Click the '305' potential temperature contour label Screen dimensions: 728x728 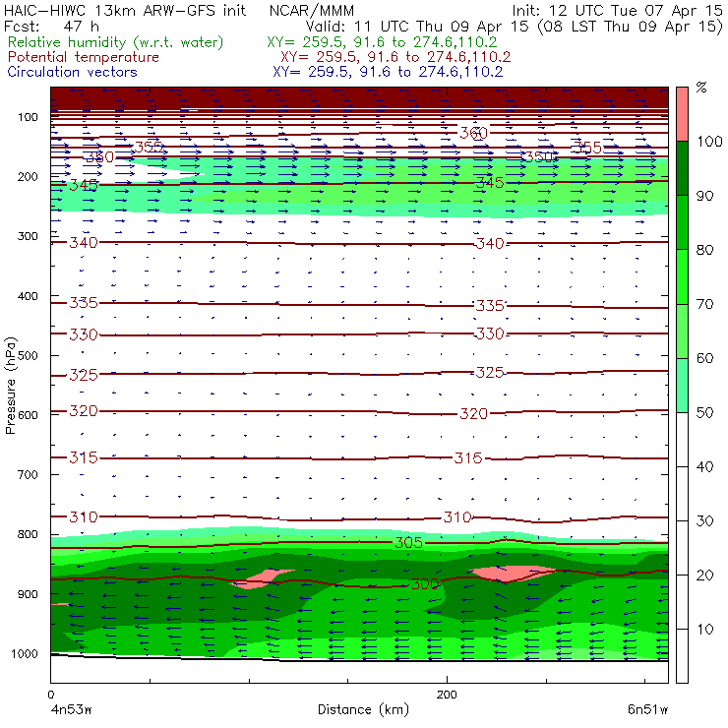click(x=408, y=543)
